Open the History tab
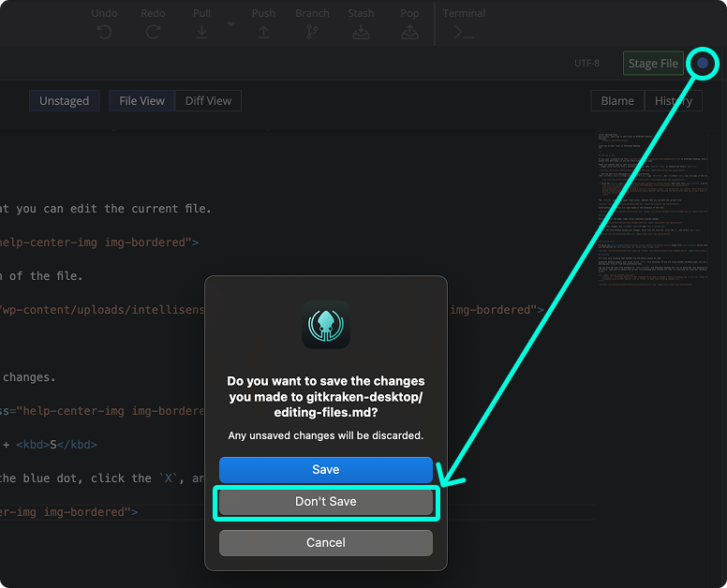727x588 pixels. (673, 101)
